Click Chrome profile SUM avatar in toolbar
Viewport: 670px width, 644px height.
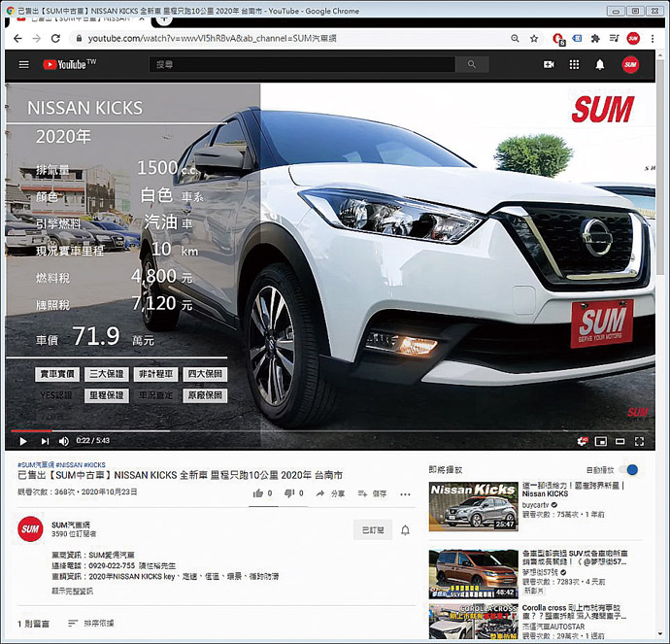point(633,39)
